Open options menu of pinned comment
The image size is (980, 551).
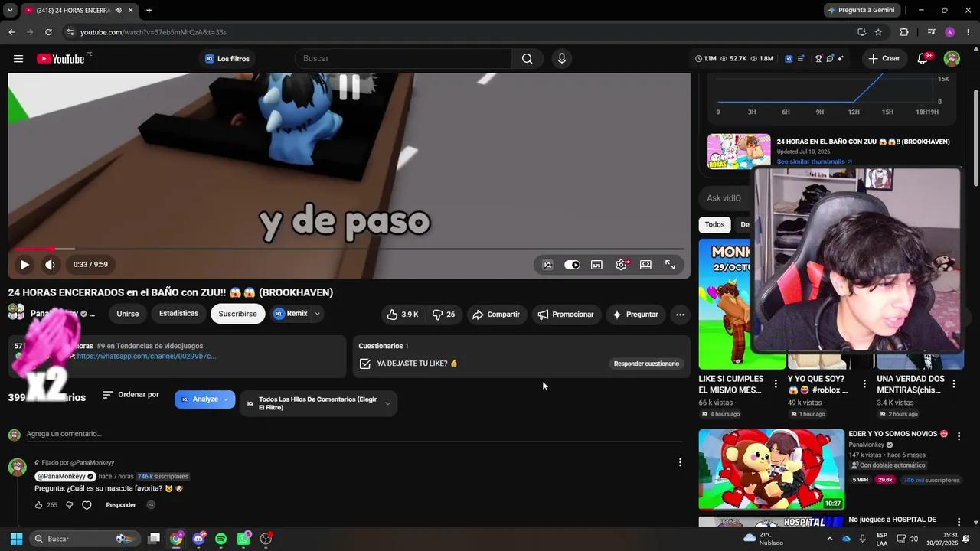[x=680, y=462]
